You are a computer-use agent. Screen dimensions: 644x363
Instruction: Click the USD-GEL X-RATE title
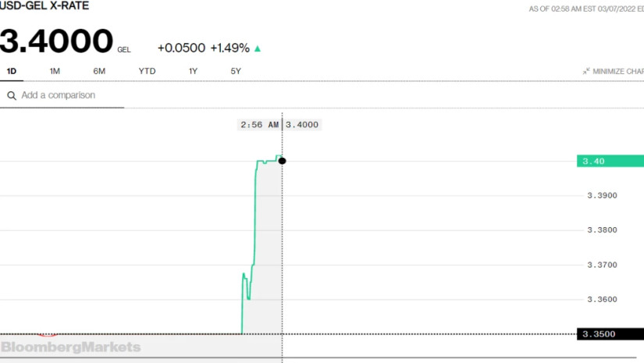point(44,5)
